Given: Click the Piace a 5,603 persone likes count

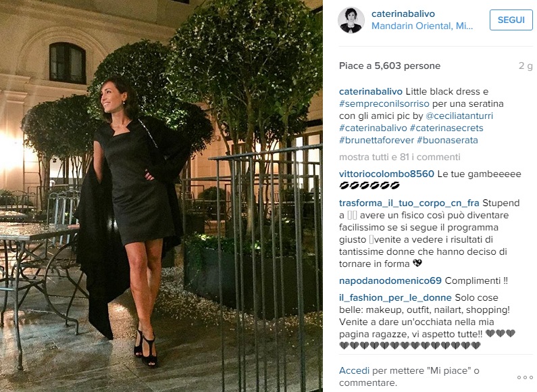Looking at the screenshot, I should point(390,66).
